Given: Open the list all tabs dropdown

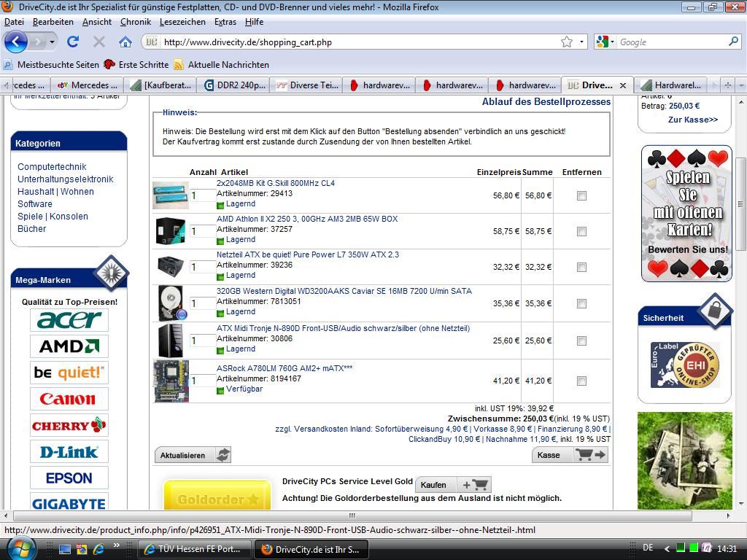Looking at the screenshot, I should pos(741,85).
